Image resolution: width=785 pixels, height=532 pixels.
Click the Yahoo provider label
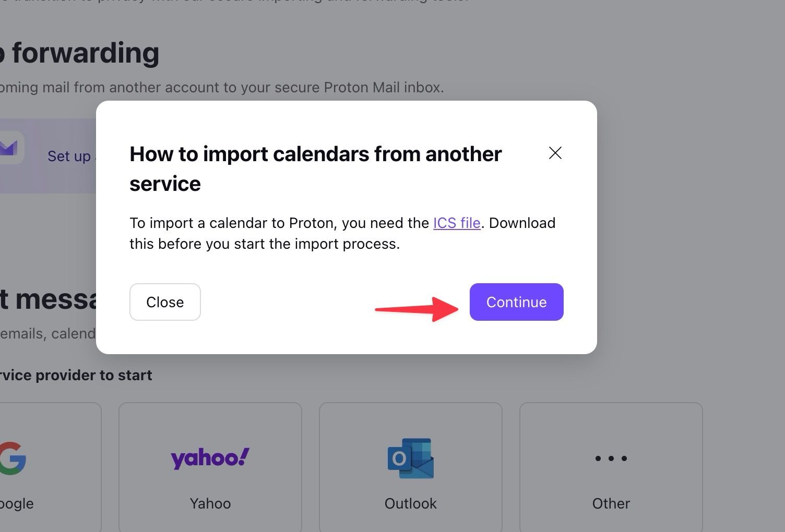pos(210,503)
